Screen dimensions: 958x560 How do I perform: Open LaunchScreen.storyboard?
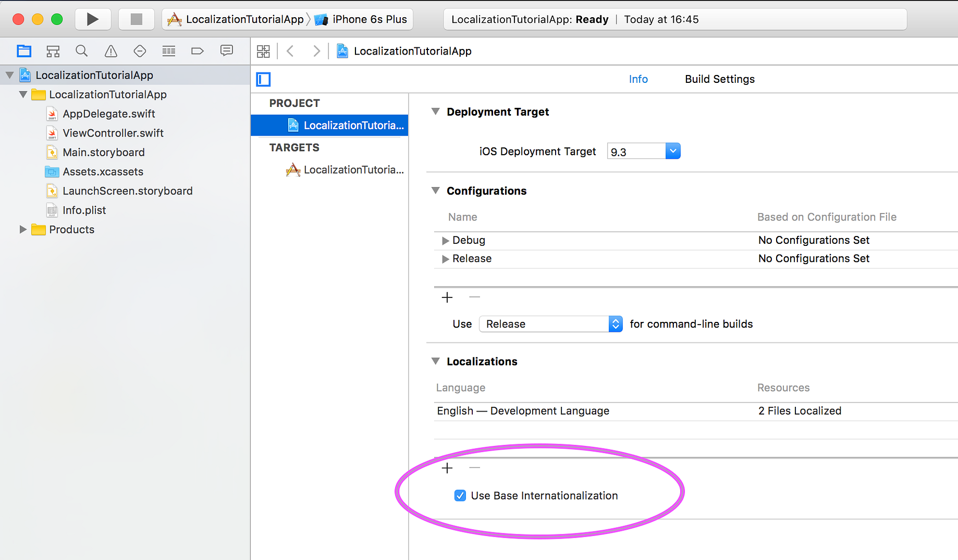tap(127, 191)
